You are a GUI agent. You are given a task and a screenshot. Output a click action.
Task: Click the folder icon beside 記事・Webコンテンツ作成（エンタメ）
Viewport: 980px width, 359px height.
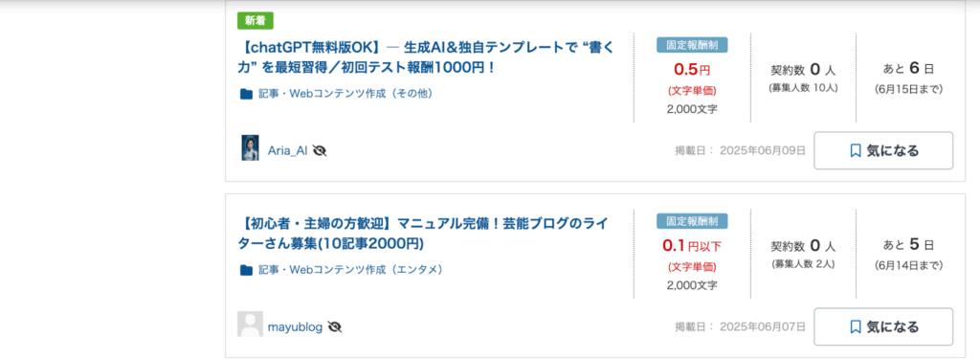[246, 270]
